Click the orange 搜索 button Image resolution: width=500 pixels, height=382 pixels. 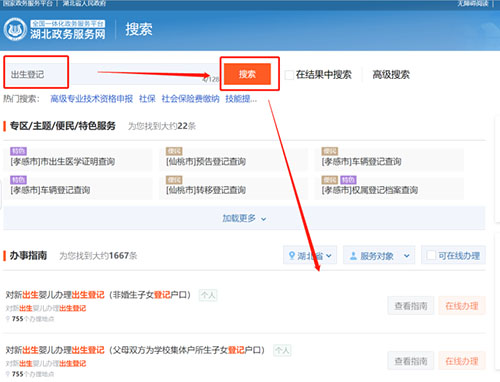coord(247,74)
